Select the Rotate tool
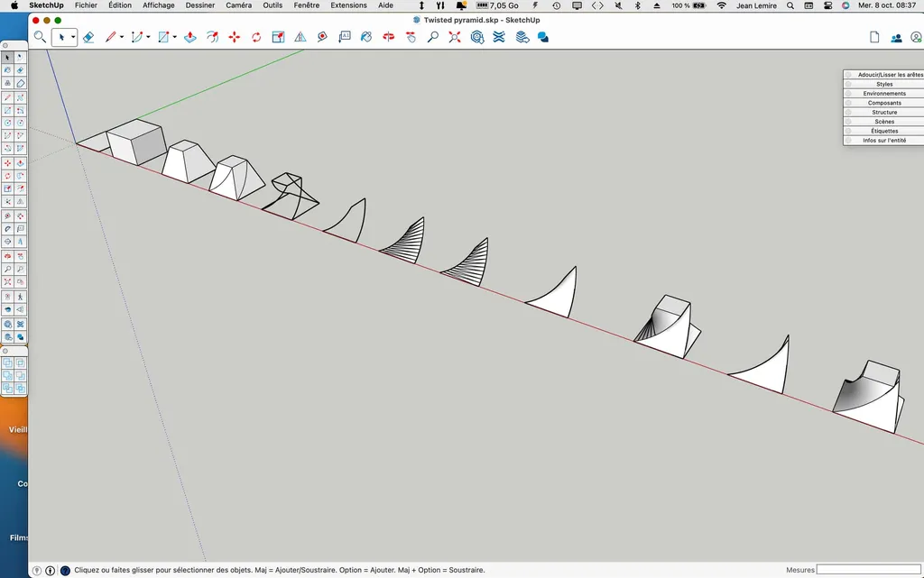 [x=256, y=37]
